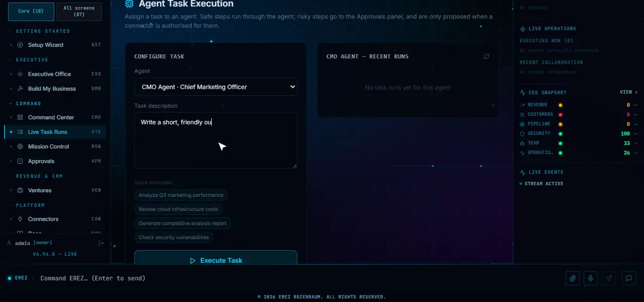The height and width of the screenshot is (302, 644).
Task: Click the Customers metric row
Action: (x=579, y=115)
